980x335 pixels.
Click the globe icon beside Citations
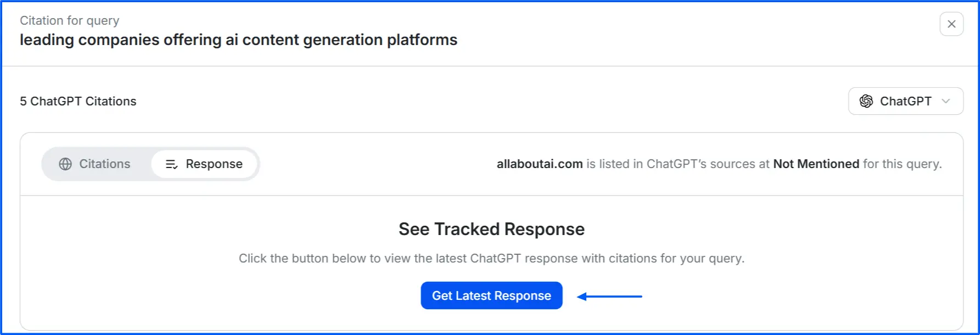[x=65, y=164]
